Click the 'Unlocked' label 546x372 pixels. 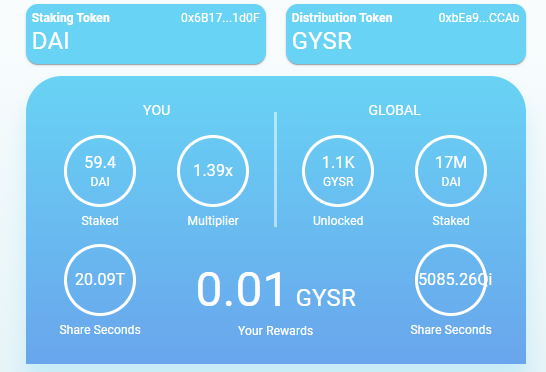coord(338,220)
